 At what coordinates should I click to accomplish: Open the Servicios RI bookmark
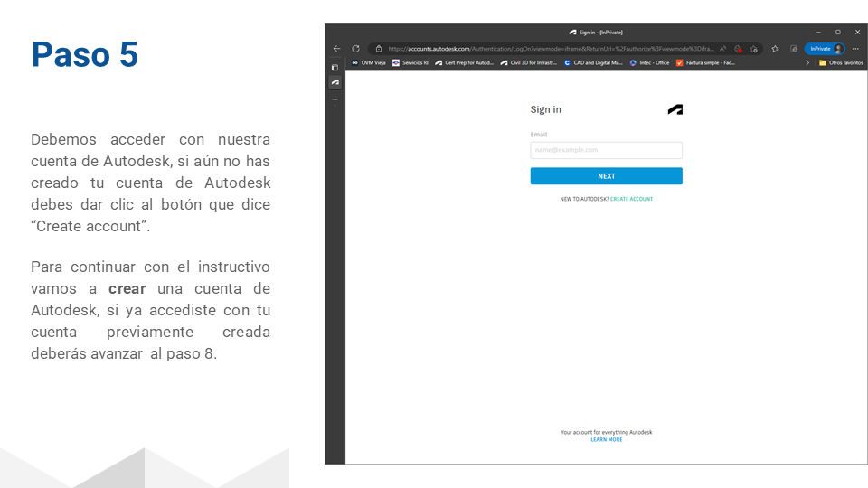(x=410, y=63)
